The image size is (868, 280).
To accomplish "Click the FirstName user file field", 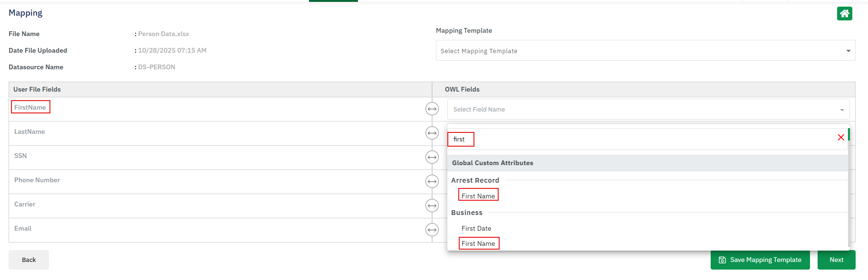I will point(30,107).
